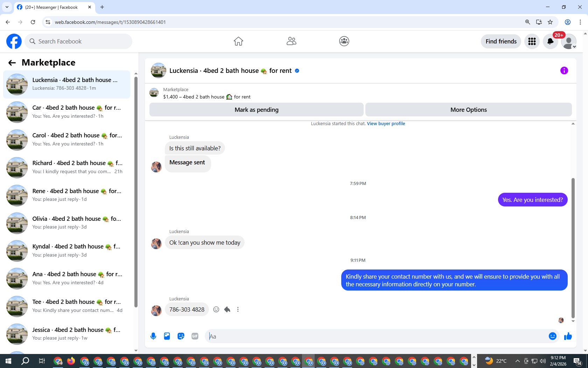588x368 pixels.
Task: Go to Home feed icon
Action: coord(238,41)
